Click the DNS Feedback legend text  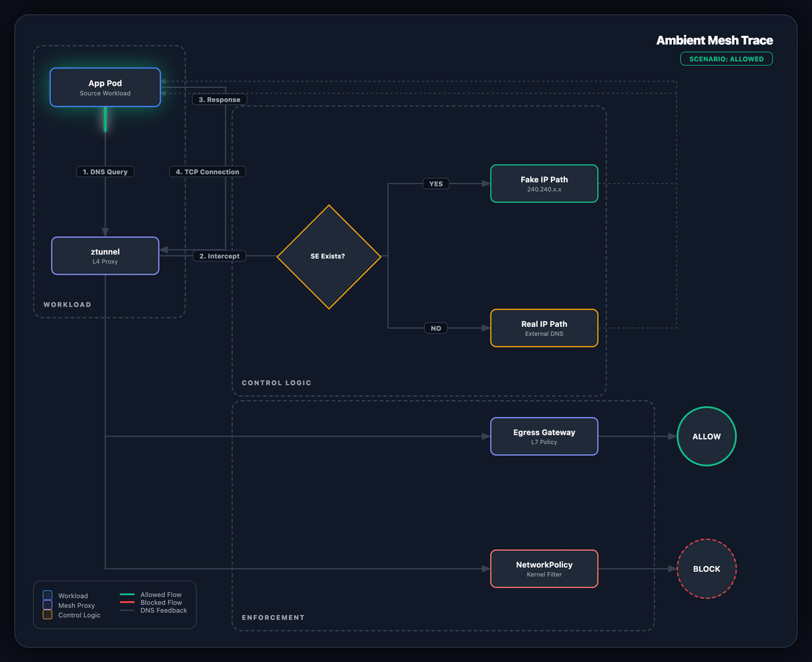[164, 611]
